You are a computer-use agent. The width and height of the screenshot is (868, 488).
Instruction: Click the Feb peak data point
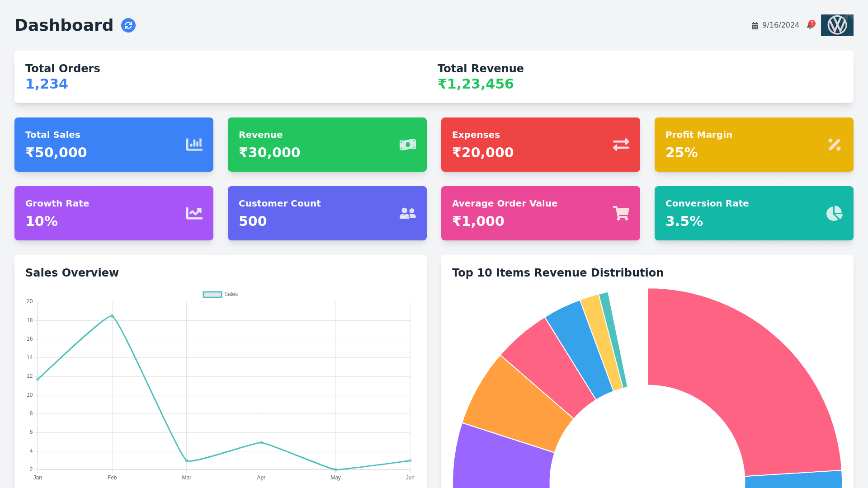112,316
